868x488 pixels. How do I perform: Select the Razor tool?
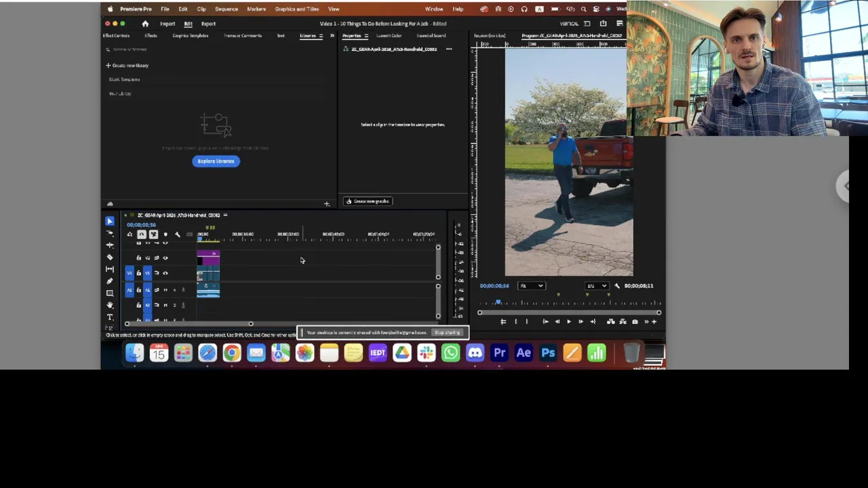110,257
